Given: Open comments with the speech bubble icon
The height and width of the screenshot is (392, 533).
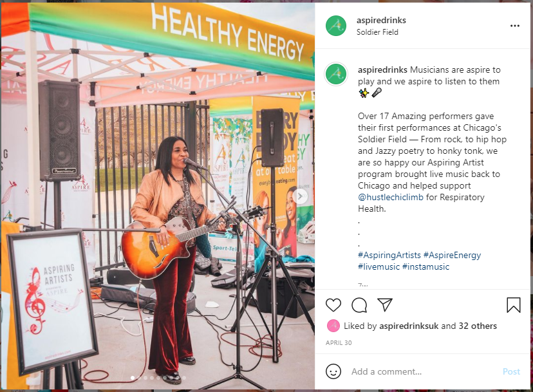Looking at the screenshot, I should [x=359, y=304].
